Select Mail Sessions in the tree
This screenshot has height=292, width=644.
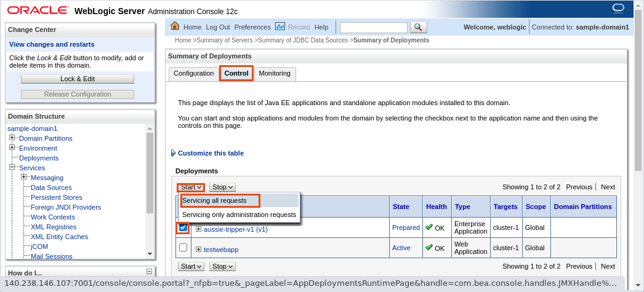(52, 256)
